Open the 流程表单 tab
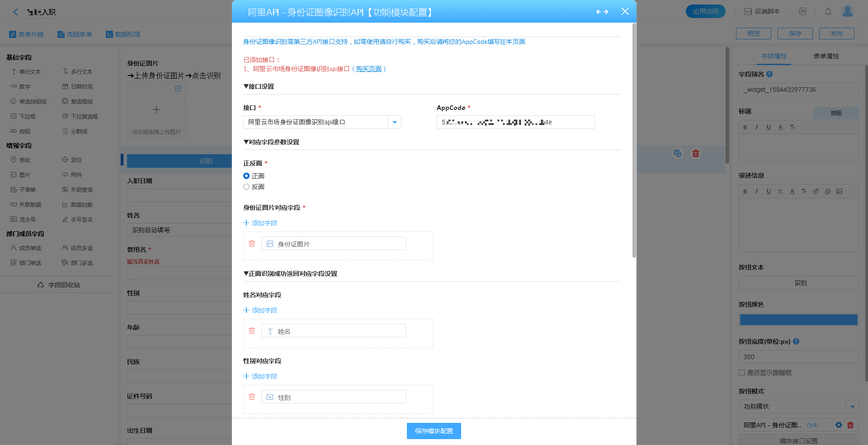 coord(75,34)
